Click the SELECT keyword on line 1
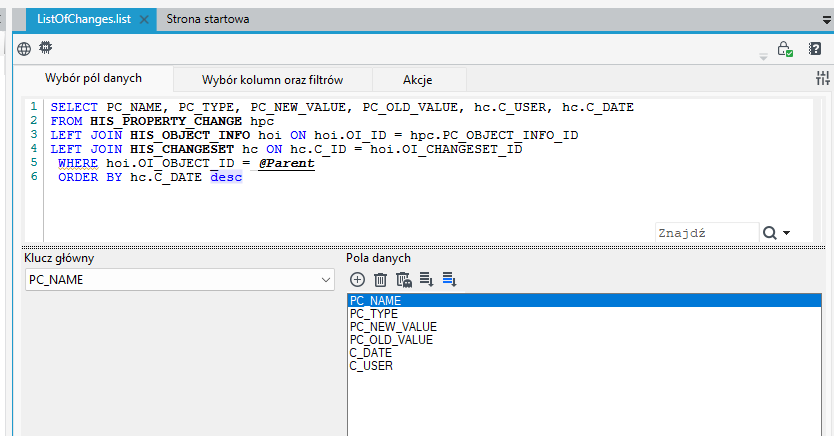The width and height of the screenshot is (834, 436). point(74,107)
